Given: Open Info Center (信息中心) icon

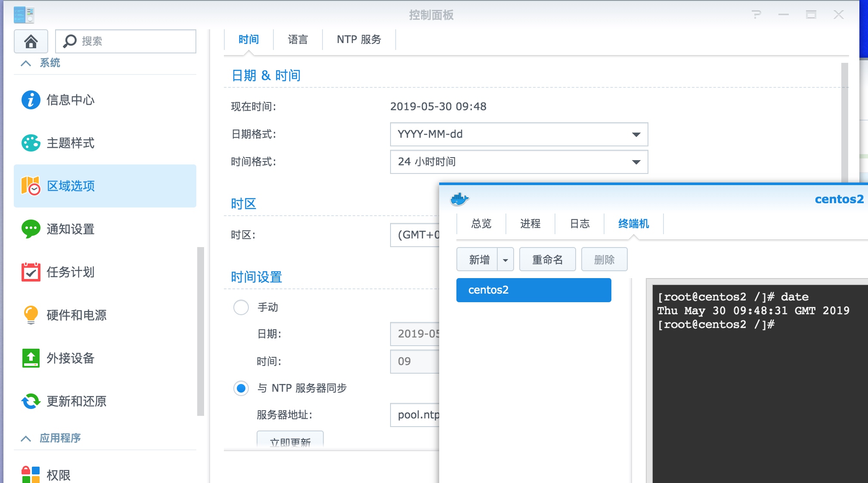Looking at the screenshot, I should pyautogui.click(x=31, y=100).
